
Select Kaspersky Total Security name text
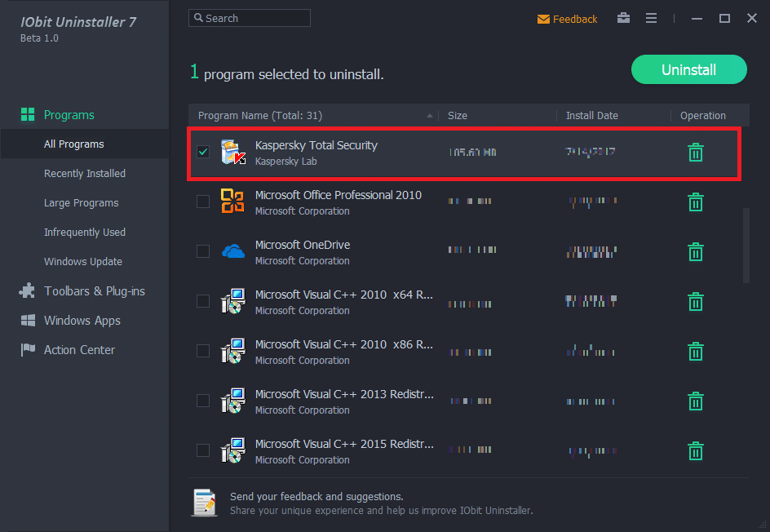click(x=316, y=145)
